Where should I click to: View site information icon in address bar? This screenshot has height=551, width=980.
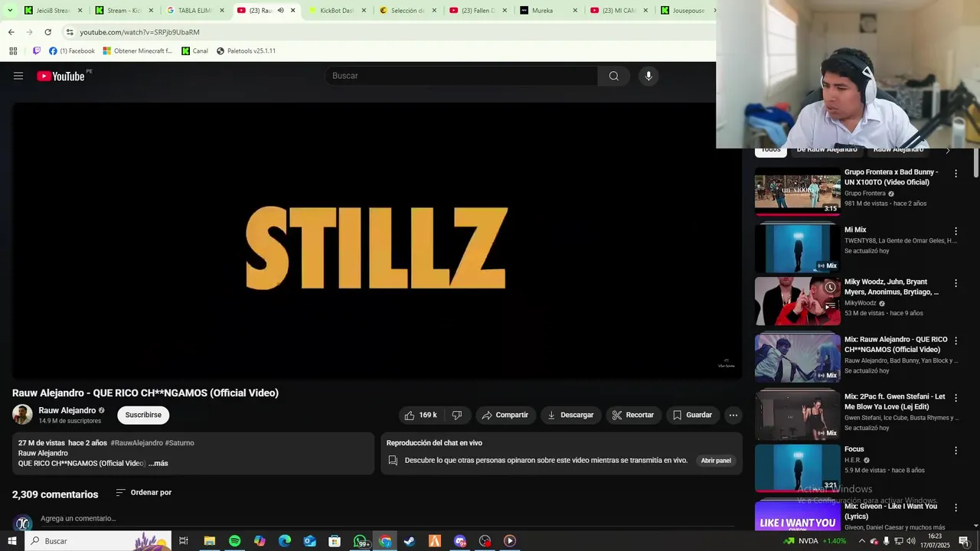pyautogui.click(x=70, y=32)
